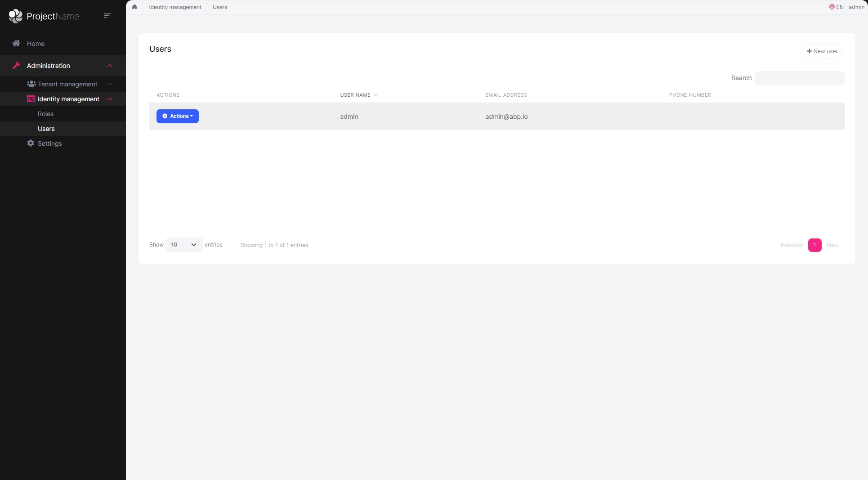The height and width of the screenshot is (480, 868).
Task: Click the Identity management ID card icon
Action: 31,99
